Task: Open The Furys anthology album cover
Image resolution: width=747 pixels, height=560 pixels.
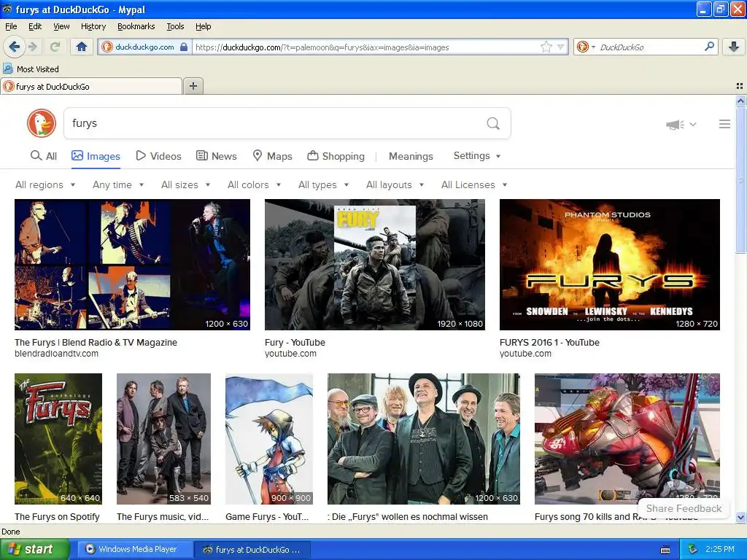Action: 58,438
